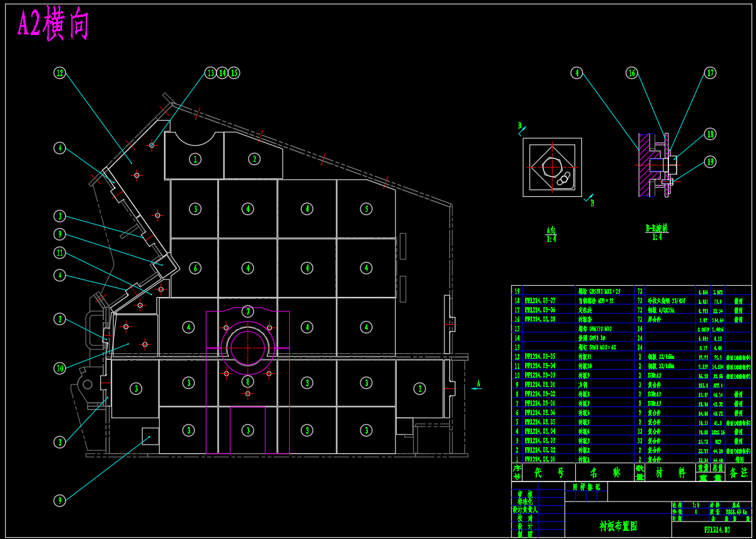
Task: Select balloon callout number 14
Action: coord(222,73)
